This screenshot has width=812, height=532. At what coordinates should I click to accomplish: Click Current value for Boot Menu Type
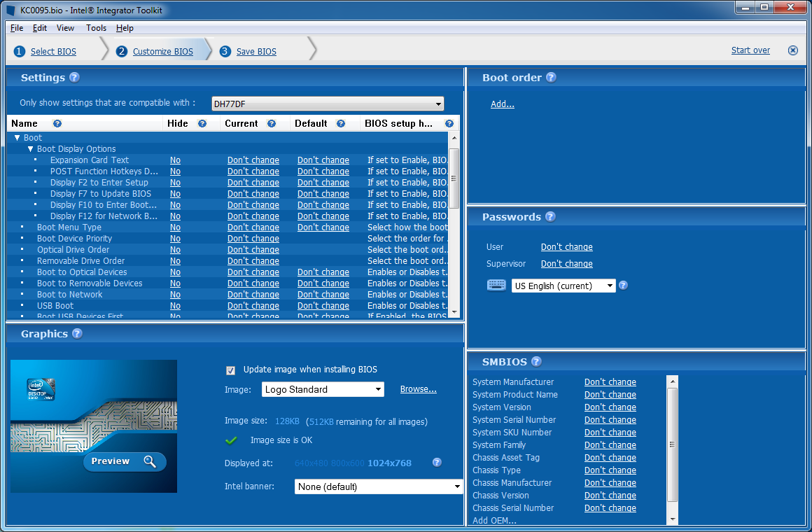click(x=253, y=227)
